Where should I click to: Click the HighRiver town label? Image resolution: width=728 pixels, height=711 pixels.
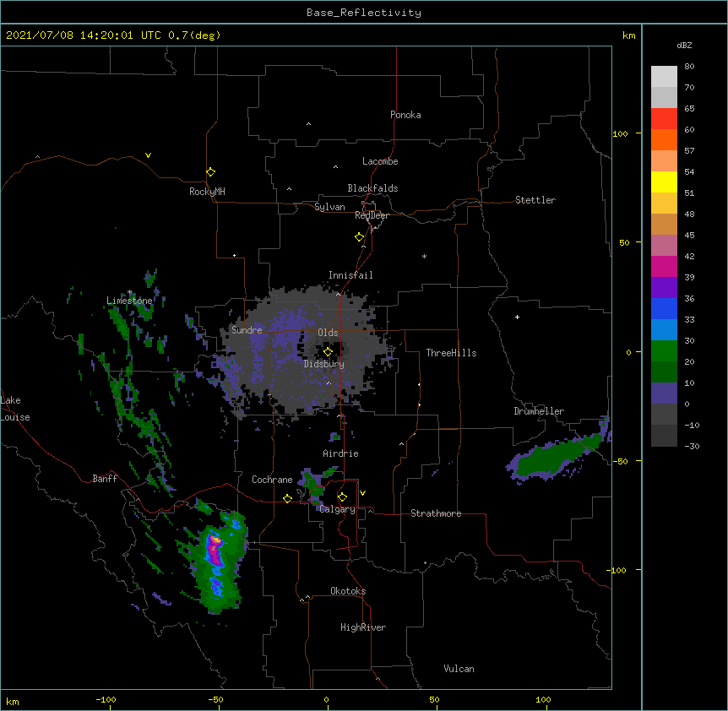click(x=363, y=627)
